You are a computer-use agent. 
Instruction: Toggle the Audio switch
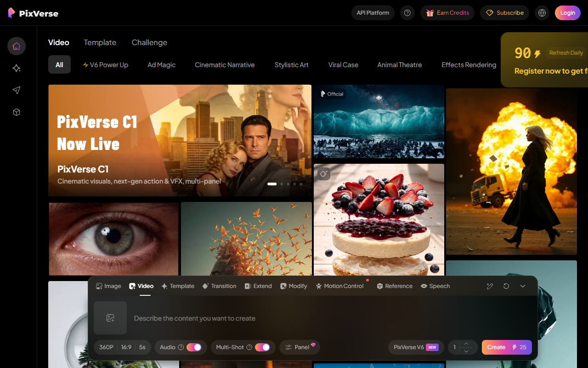(194, 347)
